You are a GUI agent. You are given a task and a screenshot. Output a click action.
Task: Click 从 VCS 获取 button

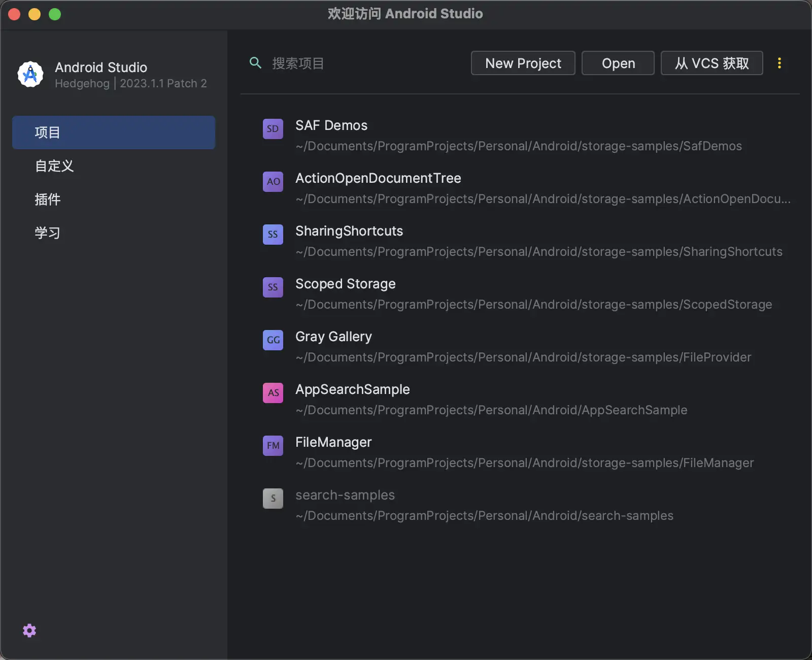pos(712,63)
